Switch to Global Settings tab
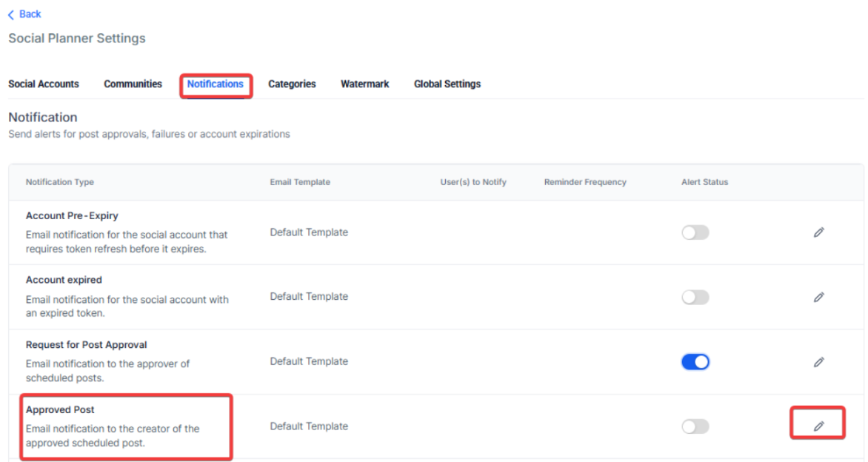868x462 pixels. coord(447,84)
